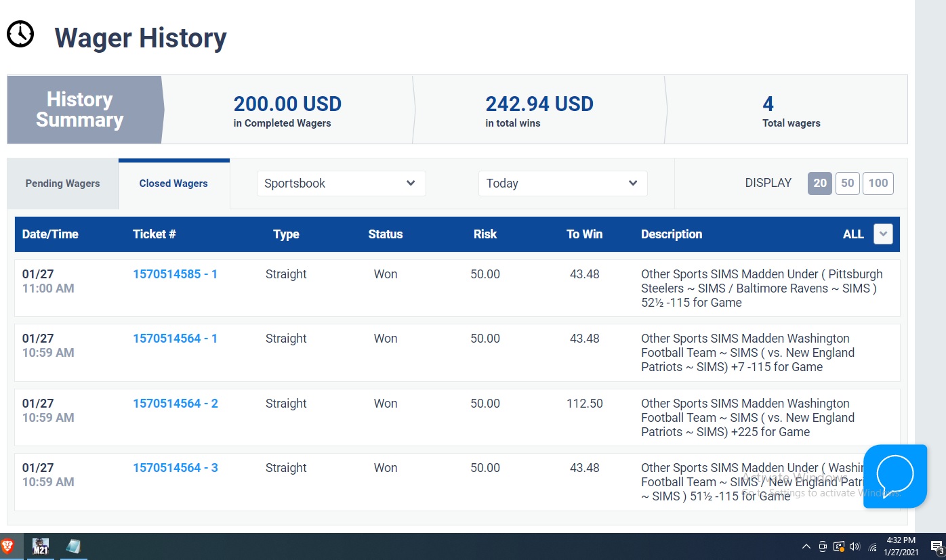Display 100 wagers per page
Viewport: 946px width, 560px height.
click(x=878, y=184)
